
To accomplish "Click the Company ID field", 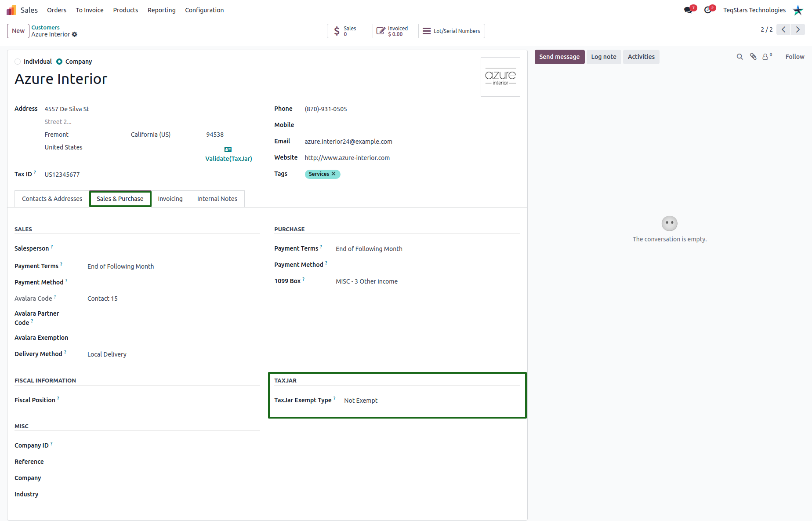I will [x=174, y=445].
